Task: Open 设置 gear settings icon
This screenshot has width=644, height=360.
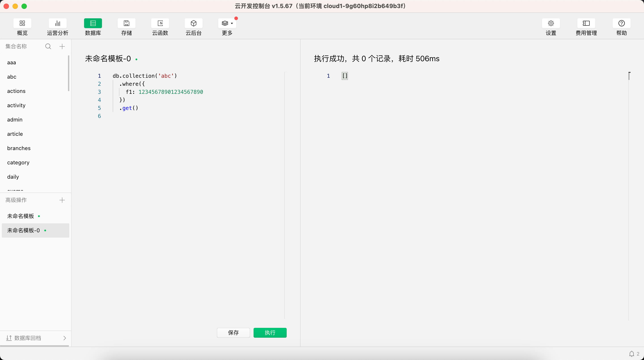Action: 551,23
